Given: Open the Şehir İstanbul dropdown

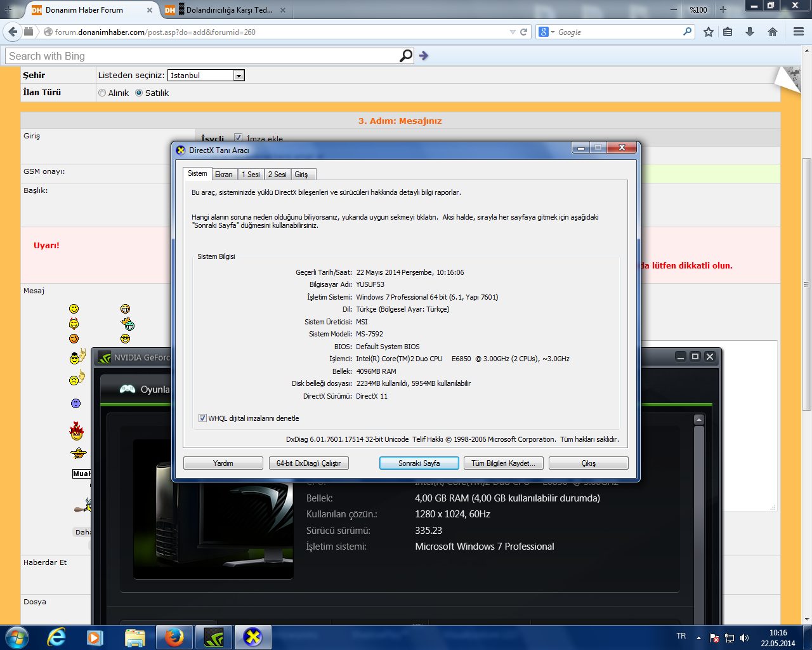Looking at the screenshot, I should [239, 76].
